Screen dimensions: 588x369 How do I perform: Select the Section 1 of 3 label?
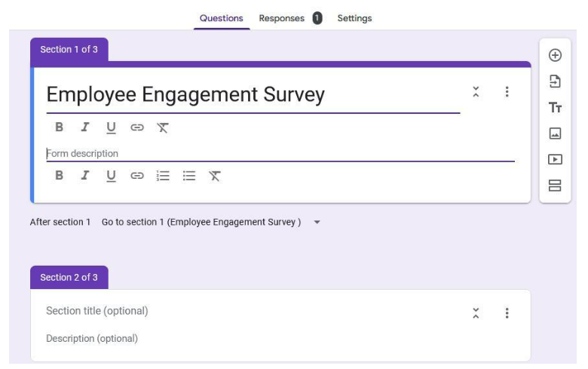[x=69, y=50]
